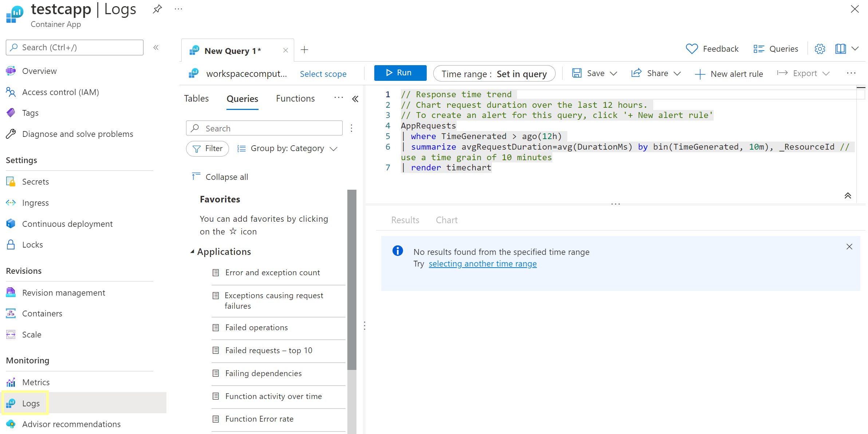Dismiss the no results info banner

click(x=849, y=246)
